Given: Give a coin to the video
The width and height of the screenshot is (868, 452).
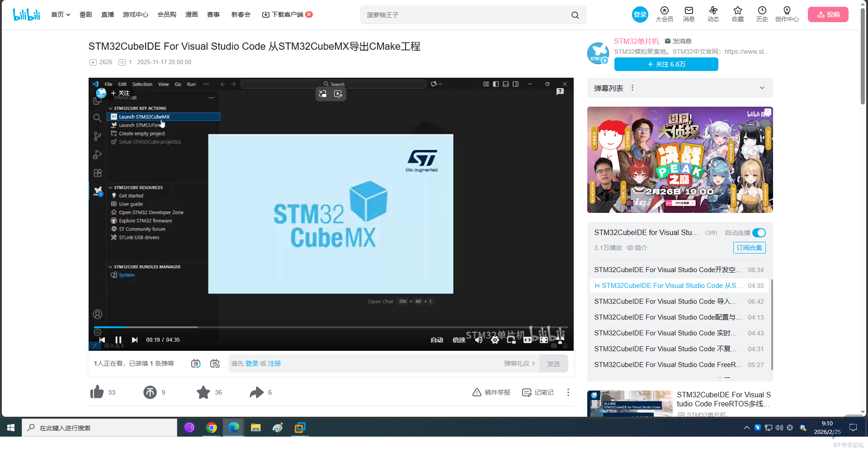Looking at the screenshot, I should pos(150,392).
